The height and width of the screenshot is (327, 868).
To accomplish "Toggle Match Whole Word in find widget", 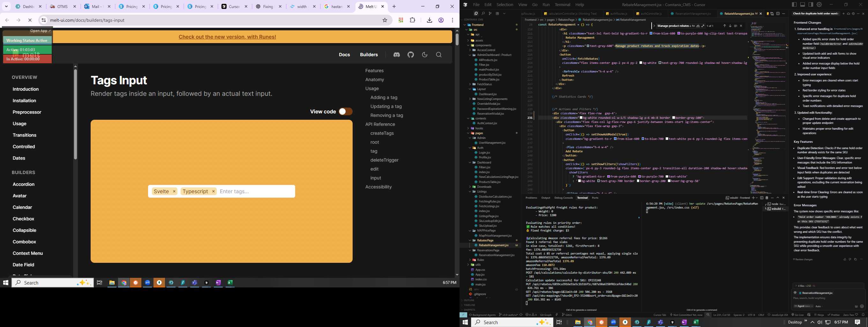I will (698, 26).
